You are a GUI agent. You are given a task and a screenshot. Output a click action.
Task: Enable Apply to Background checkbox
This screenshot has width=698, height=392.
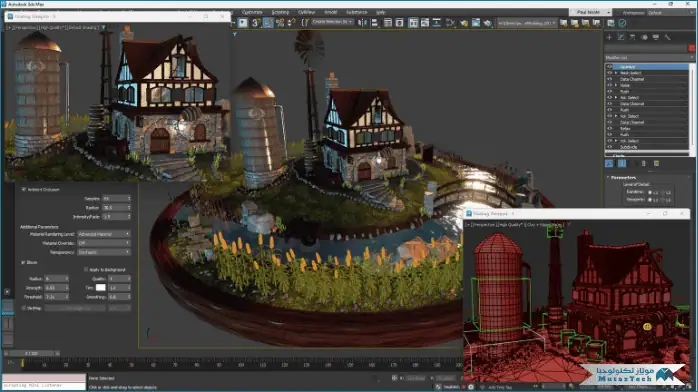pos(86,270)
